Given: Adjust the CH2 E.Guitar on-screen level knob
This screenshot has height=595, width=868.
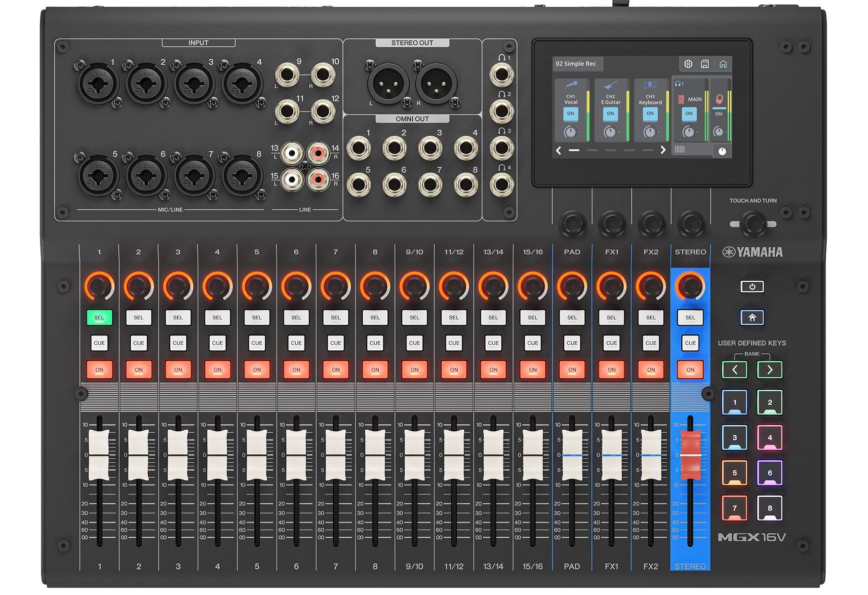Looking at the screenshot, I should coord(610,132).
